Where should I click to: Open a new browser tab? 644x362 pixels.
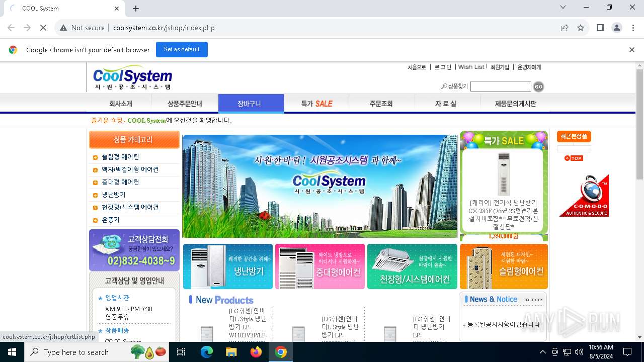click(136, 8)
